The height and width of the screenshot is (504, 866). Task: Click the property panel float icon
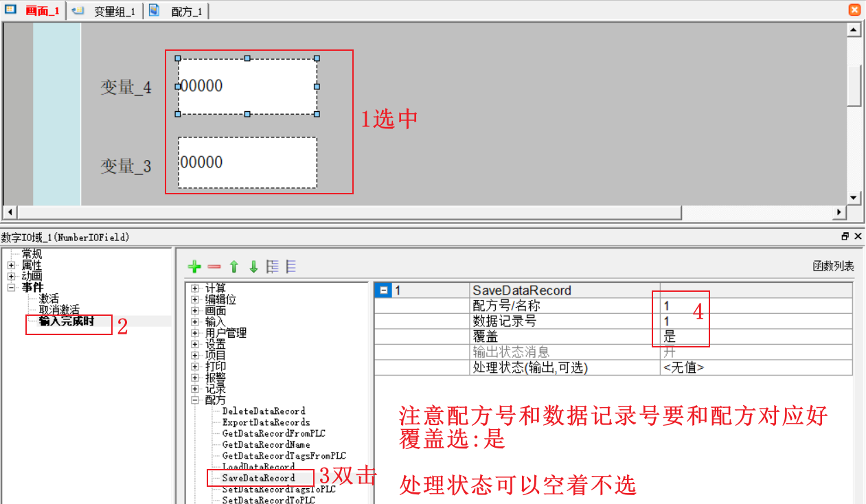coord(845,236)
